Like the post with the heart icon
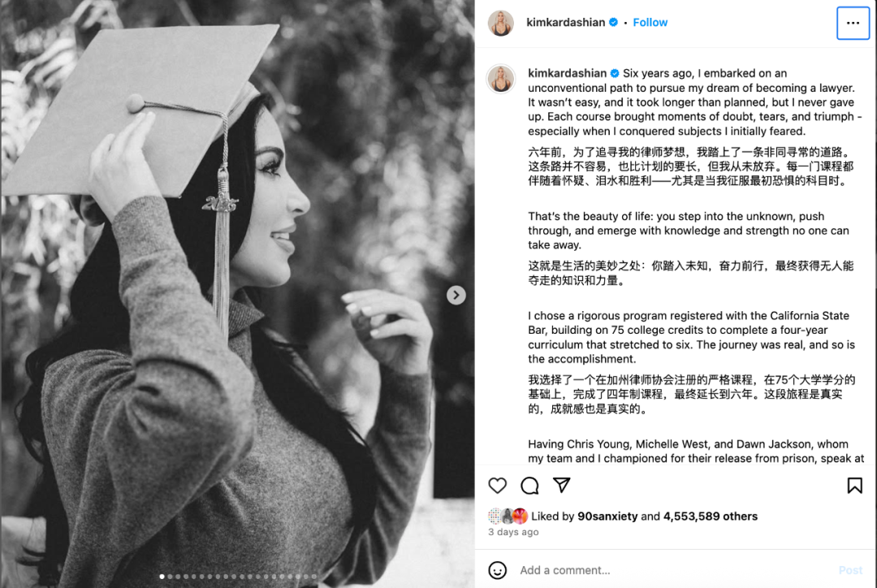Image resolution: width=877 pixels, height=588 pixels. pos(497,485)
